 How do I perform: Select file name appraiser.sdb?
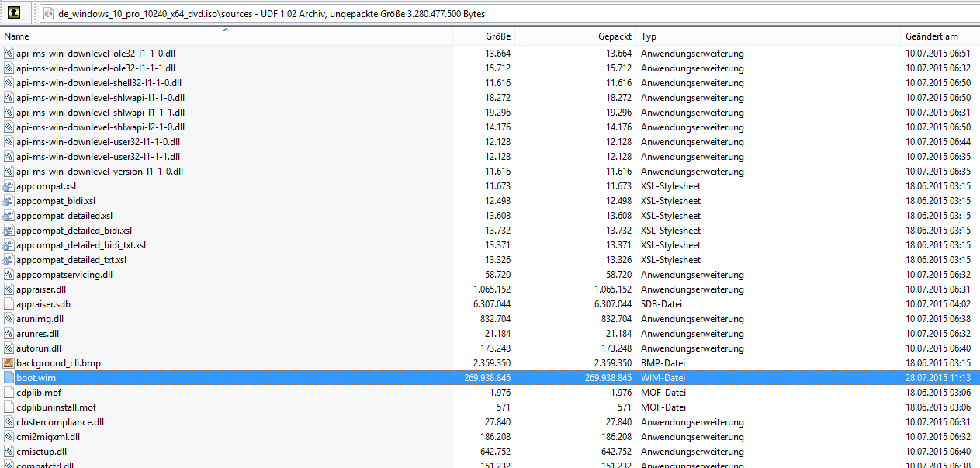pos(43,304)
